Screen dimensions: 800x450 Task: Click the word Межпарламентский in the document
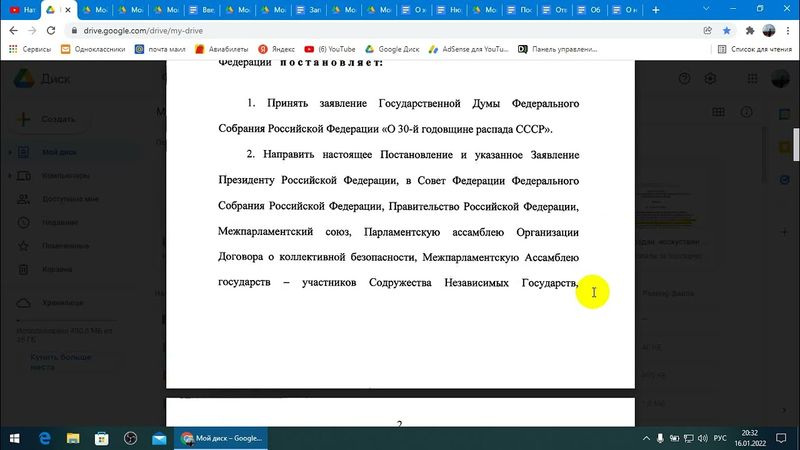point(265,232)
